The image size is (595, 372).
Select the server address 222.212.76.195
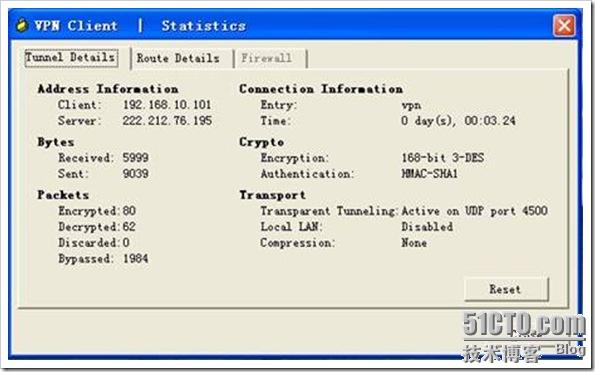coord(167,121)
